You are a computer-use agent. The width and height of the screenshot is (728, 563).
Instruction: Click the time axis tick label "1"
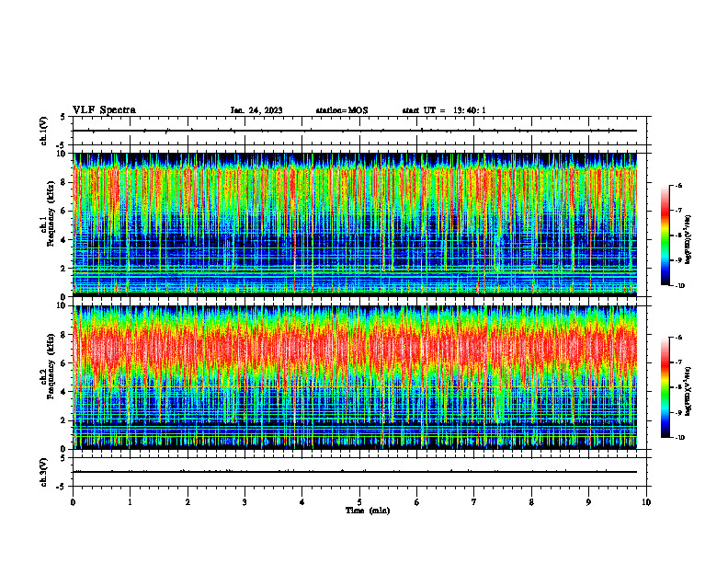(x=131, y=502)
